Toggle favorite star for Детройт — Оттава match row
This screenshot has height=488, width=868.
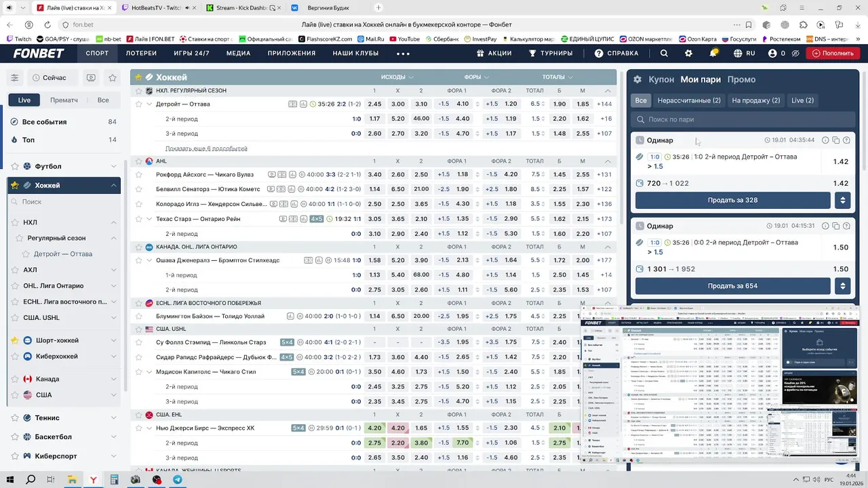(x=139, y=104)
